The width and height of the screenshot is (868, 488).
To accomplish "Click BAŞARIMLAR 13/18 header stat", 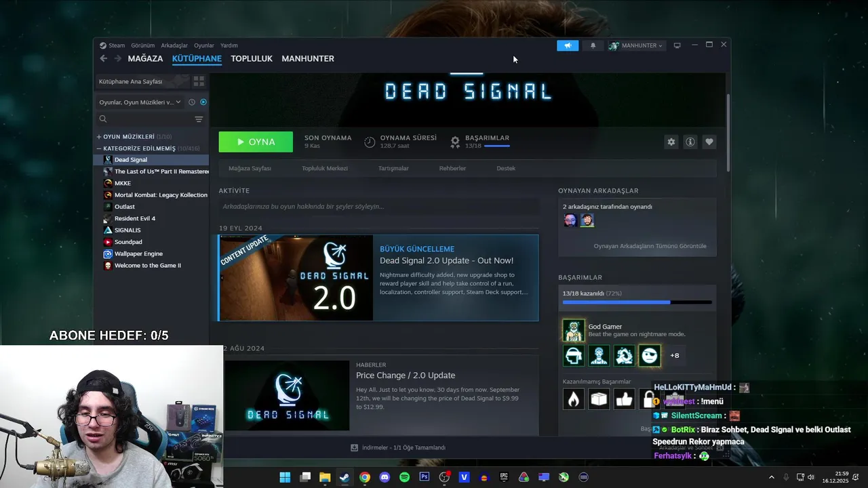I will coord(480,142).
